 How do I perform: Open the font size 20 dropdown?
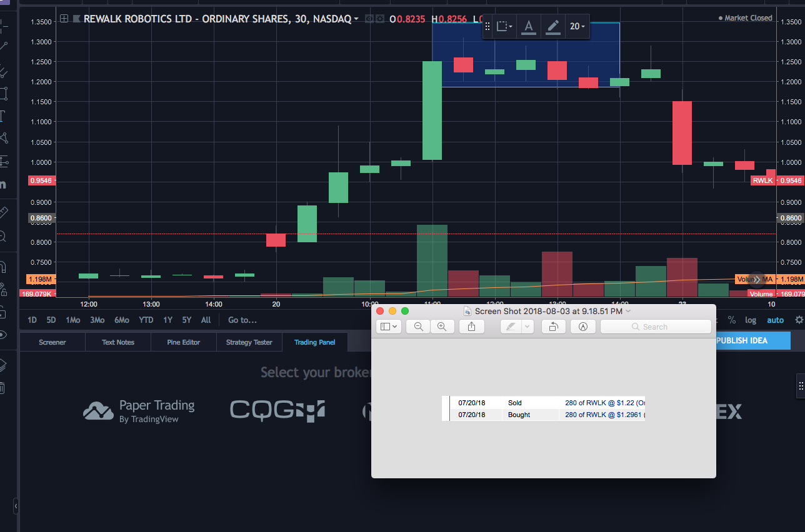coord(577,26)
